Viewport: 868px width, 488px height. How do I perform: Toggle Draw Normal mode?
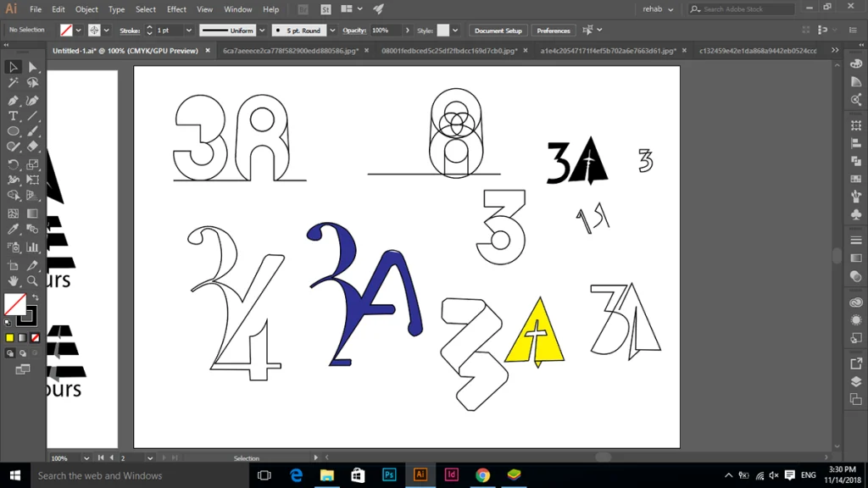click(9, 353)
